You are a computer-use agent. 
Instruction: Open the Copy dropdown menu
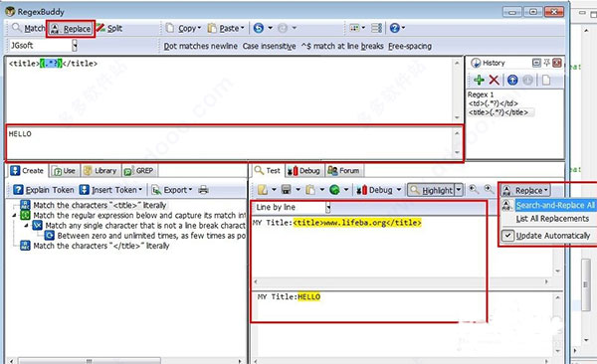coord(183,28)
